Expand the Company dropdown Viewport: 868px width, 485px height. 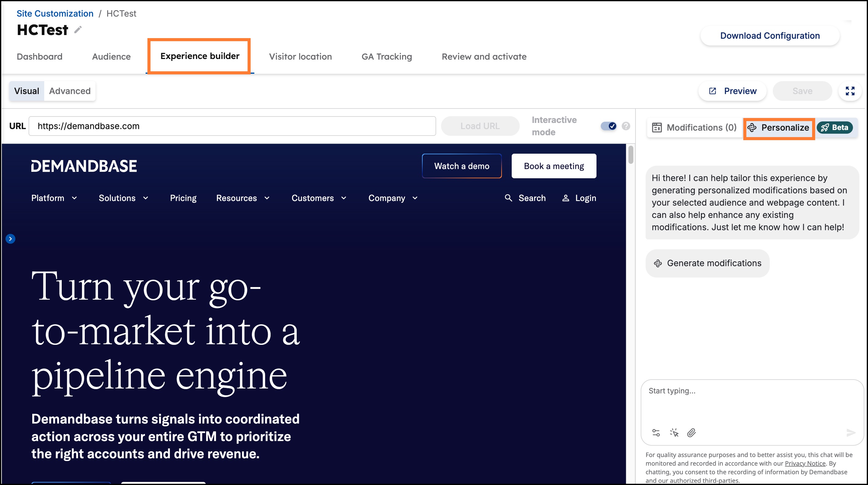pos(393,198)
